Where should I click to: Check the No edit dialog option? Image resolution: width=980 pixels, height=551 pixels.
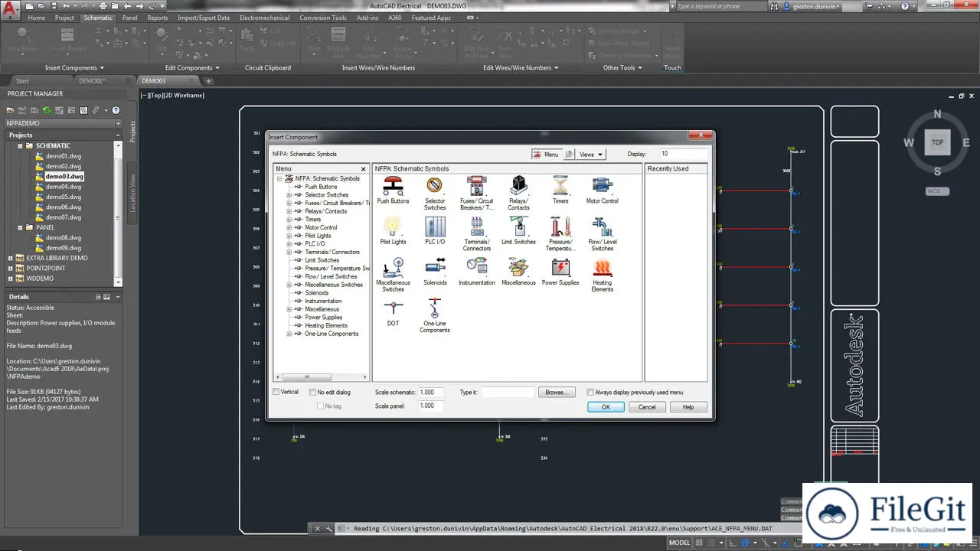point(312,392)
